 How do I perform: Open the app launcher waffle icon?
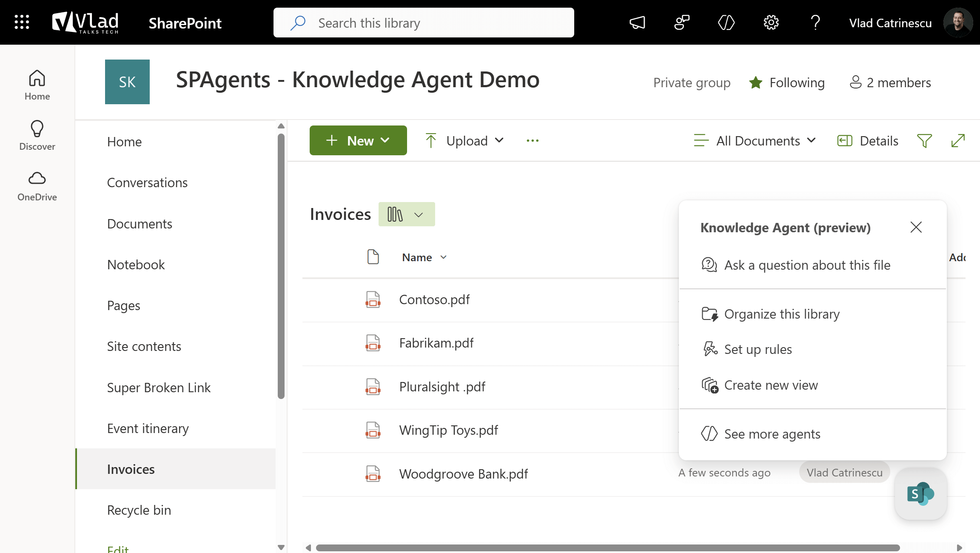(x=22, y=22)
